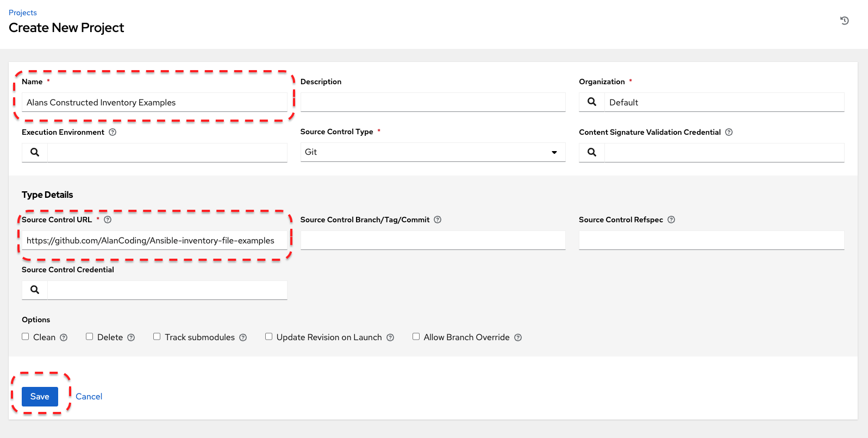Enable the Delete checkbox
The height and width of the screenshot is (438, 868).
click(x=90, y=336)
